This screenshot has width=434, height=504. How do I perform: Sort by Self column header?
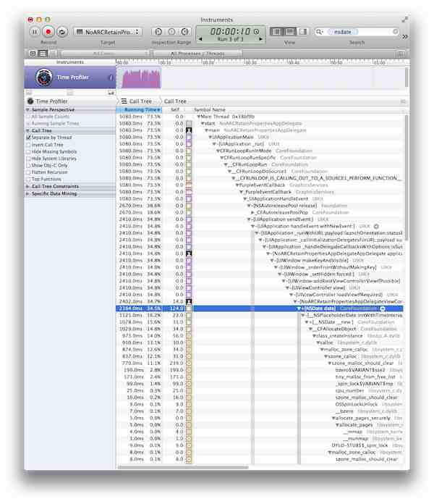175,110
